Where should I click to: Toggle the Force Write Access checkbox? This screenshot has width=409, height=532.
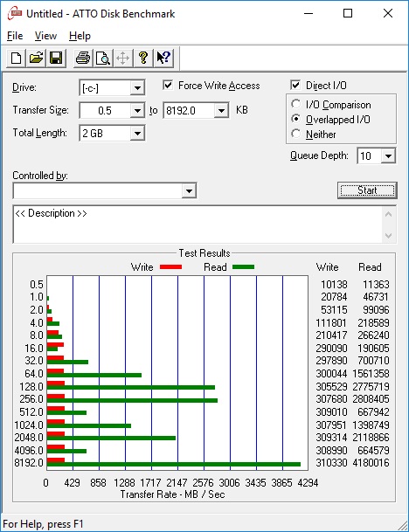[168, 85]
